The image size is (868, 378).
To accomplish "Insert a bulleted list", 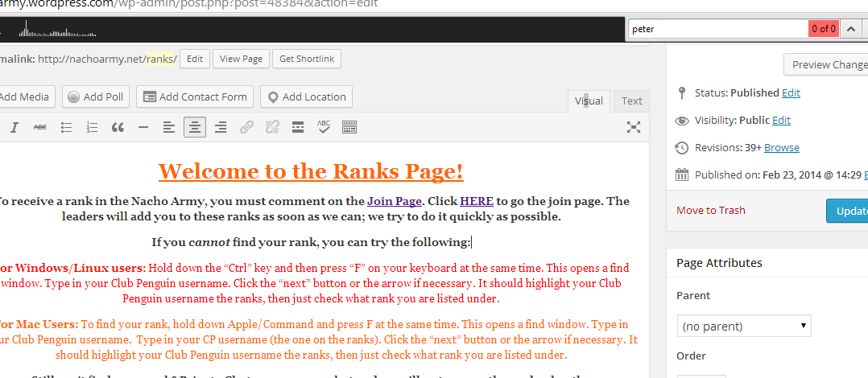I will [67, 127].
